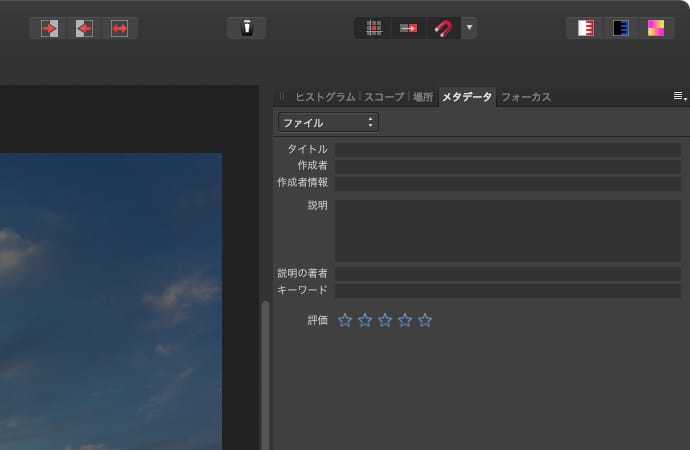Click the red double-headed horizontal arrow icon

pos(120,28)
